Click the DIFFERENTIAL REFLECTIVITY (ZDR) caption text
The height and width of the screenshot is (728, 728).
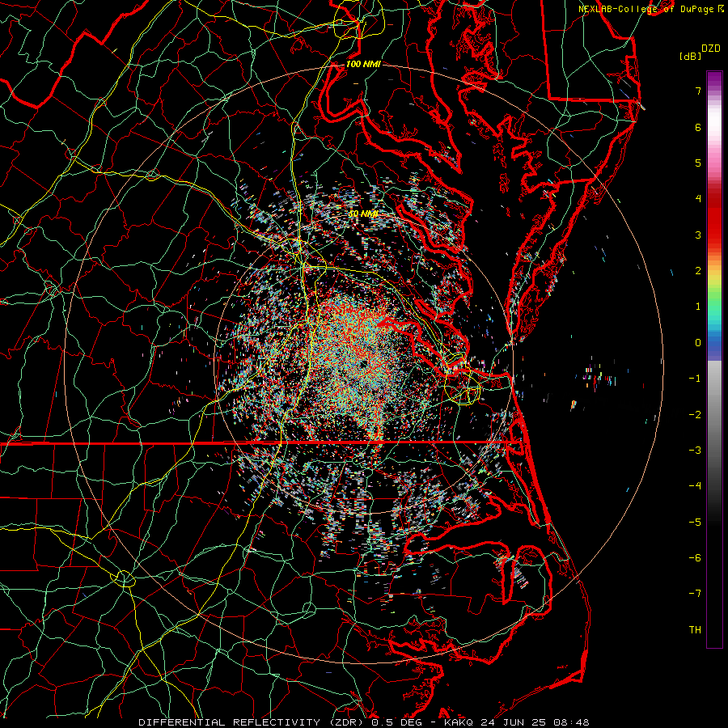pos(252,722)
